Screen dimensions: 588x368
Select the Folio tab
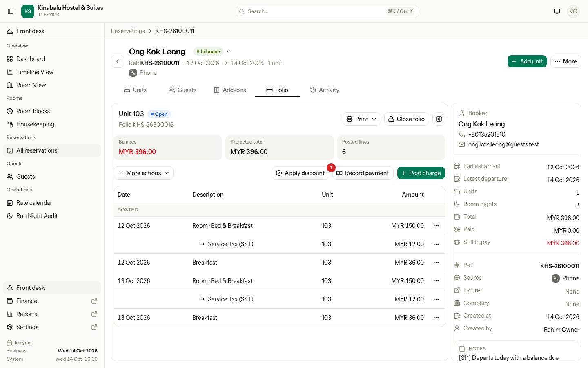pyautogui.click(x=277, y=90)
